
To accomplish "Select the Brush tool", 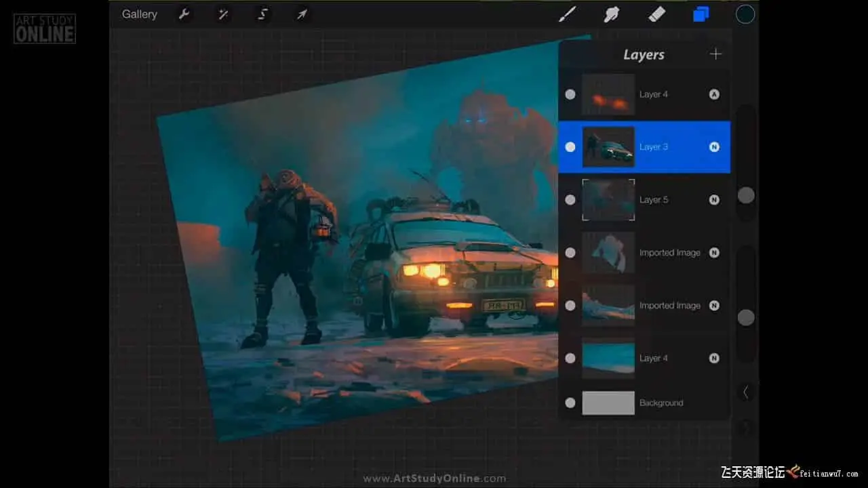I will (567, 14).
